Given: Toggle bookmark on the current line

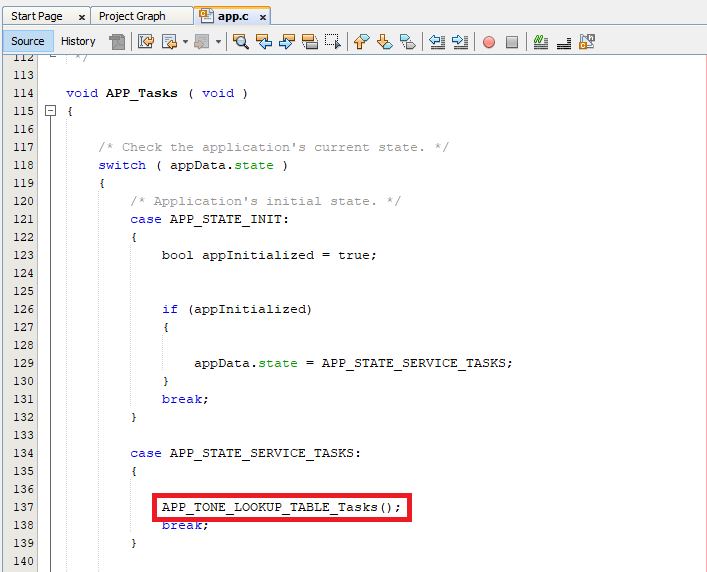Looking at the screenshot, I should pos(407,41).
